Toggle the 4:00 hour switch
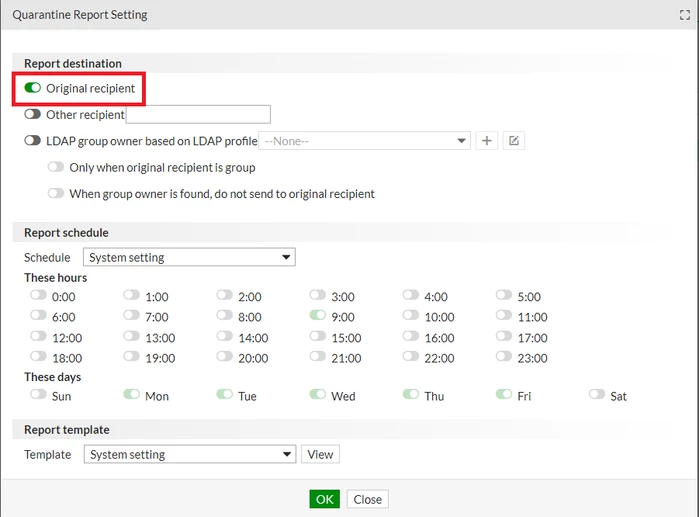 (411, 295)
